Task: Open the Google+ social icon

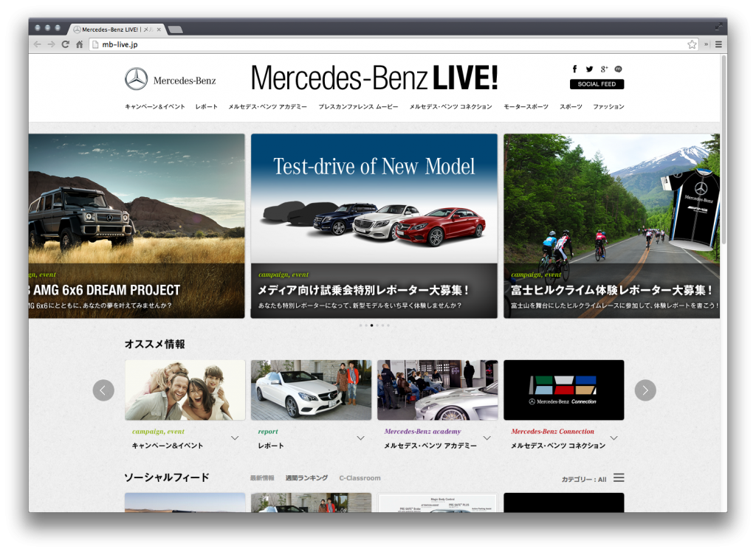Action: pyautogui.click(x=604, y=69)
